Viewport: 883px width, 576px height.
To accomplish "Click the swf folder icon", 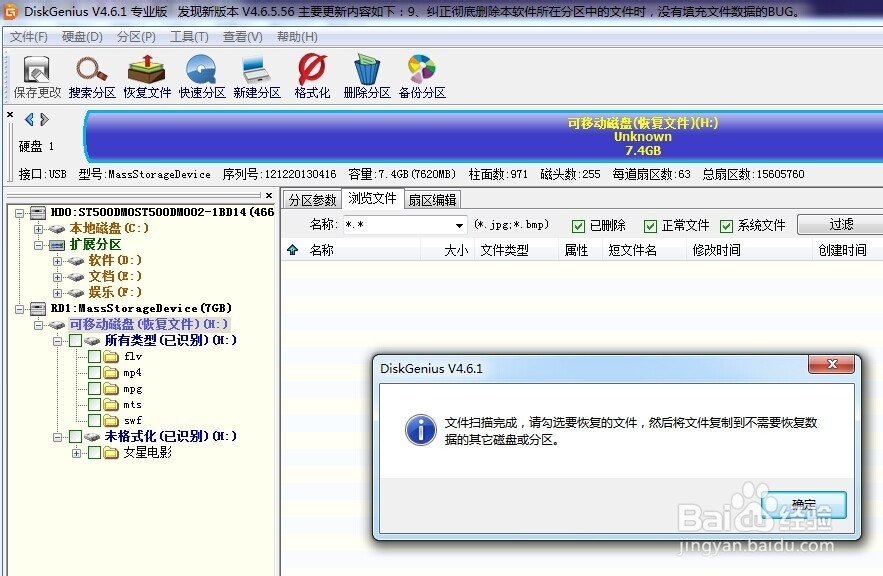I will coord(111,421).
